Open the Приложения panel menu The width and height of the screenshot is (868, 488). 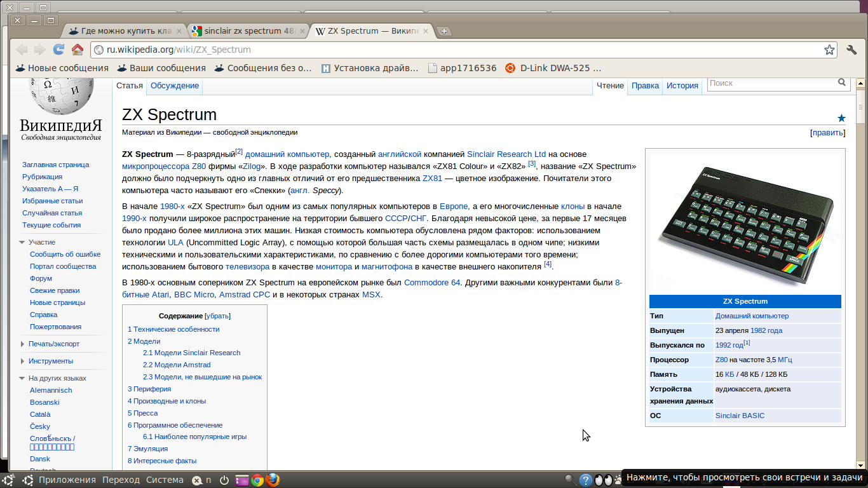point(67,480)
